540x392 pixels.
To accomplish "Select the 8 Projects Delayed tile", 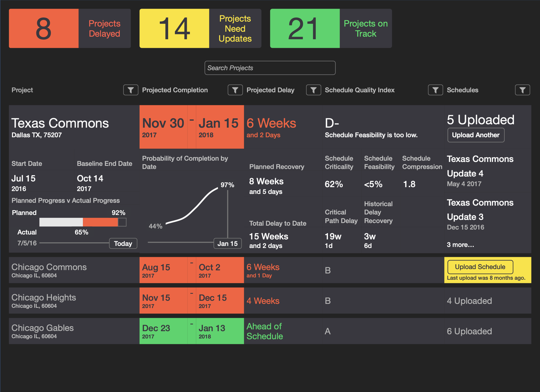I will 70,29.
